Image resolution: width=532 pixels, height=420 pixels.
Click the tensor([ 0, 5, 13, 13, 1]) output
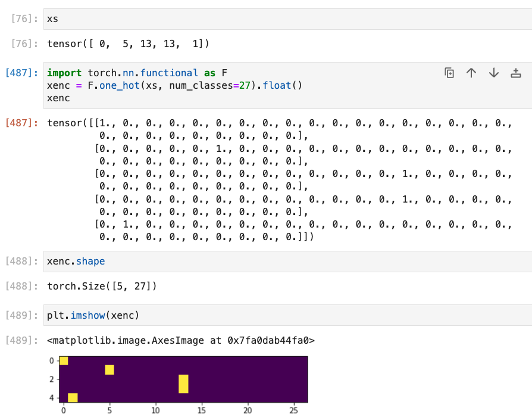(x=129, y=44)
